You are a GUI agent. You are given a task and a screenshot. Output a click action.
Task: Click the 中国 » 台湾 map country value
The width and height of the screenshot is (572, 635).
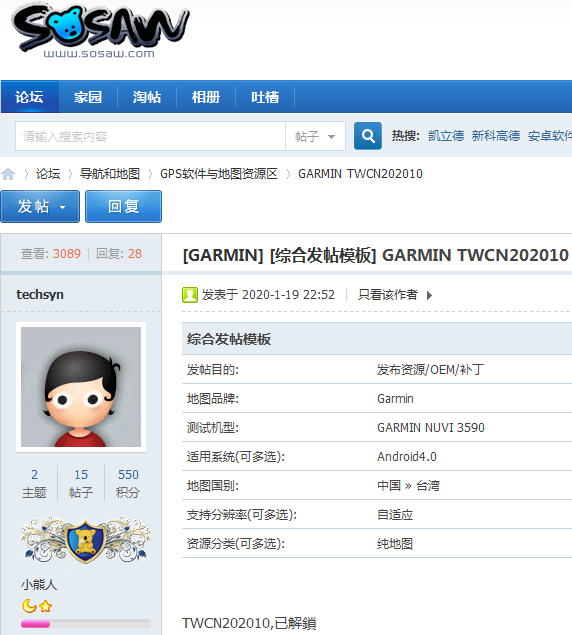408,485
